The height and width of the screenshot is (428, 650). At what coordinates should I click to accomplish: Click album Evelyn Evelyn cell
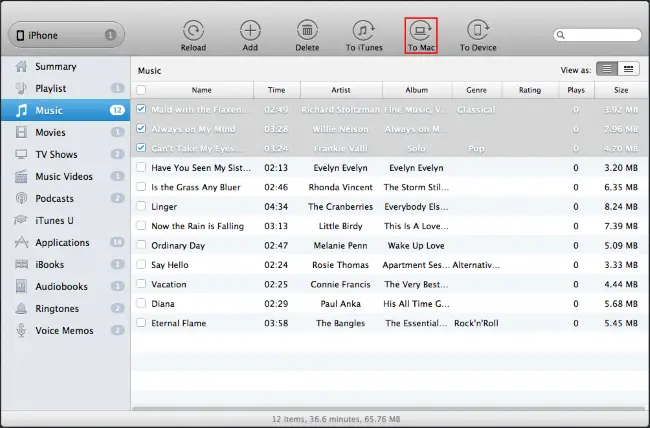click(416, 168)
